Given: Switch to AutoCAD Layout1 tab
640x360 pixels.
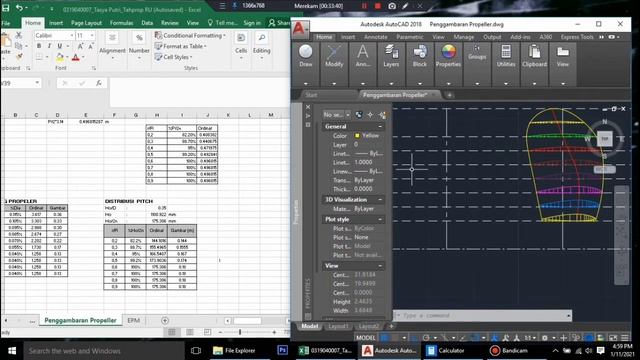Looking at the screenshot, I should pyautogui.click(x=338, y=327).
